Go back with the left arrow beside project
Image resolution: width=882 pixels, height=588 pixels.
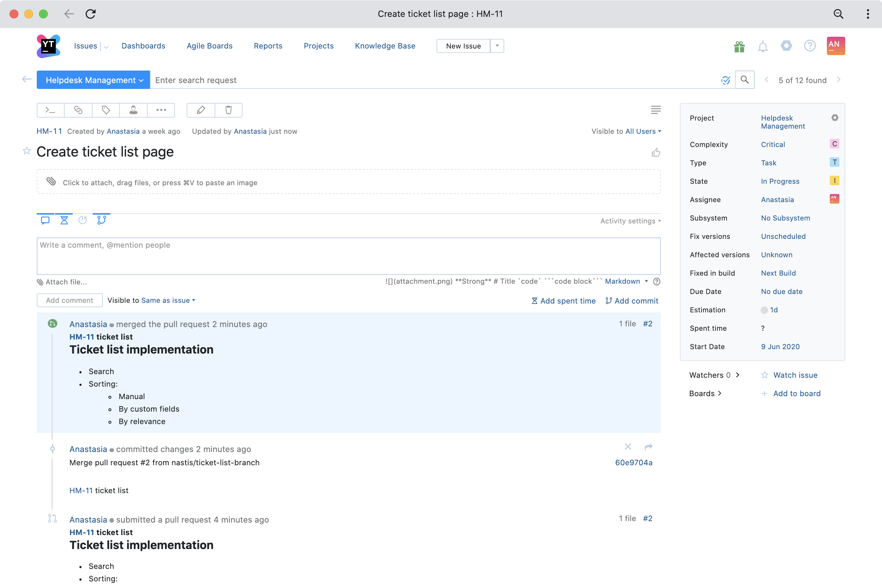26,79
